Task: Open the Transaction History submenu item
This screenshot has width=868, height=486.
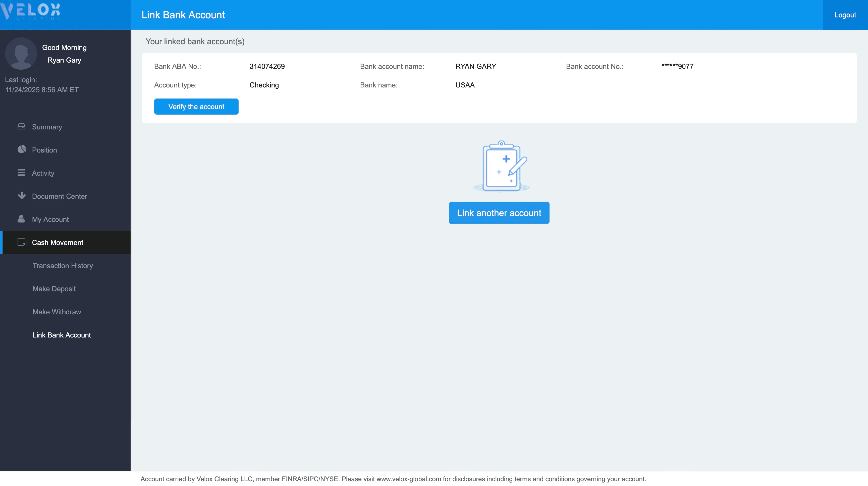Action: point(63,266)
